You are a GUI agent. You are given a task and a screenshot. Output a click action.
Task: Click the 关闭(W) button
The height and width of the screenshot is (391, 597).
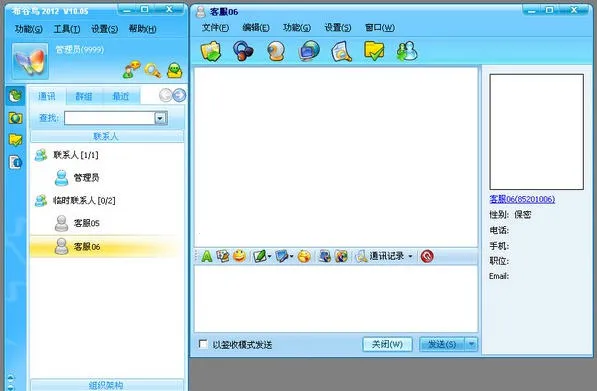[x=387, y=344]
